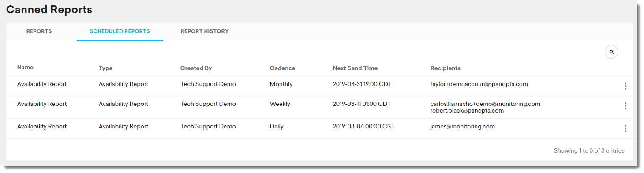Select the Scheduled Reports tab

pyautogui.click(x=120, y=31)
